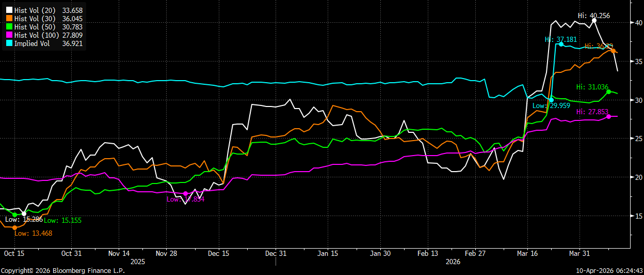Click the green Hist Vol (50) legend swatch
This screenshot has height=275, width=644.
[x=9, y=27]
